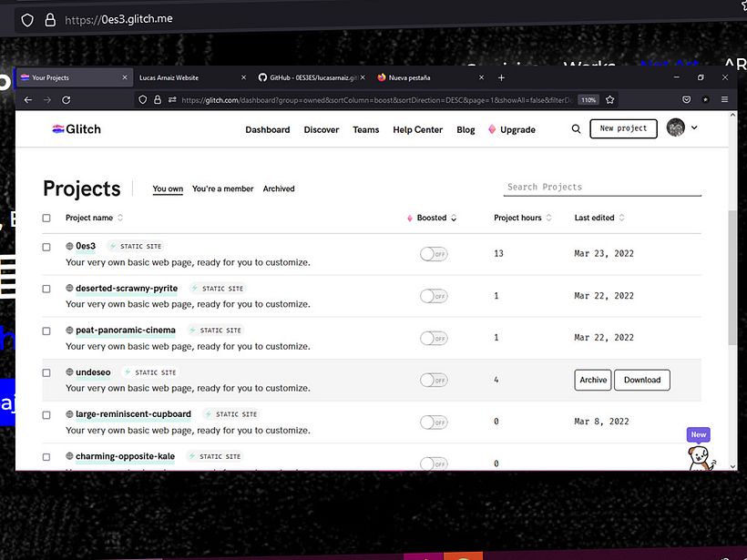Sort by Project name column arrows

click(x=120, y=218)
